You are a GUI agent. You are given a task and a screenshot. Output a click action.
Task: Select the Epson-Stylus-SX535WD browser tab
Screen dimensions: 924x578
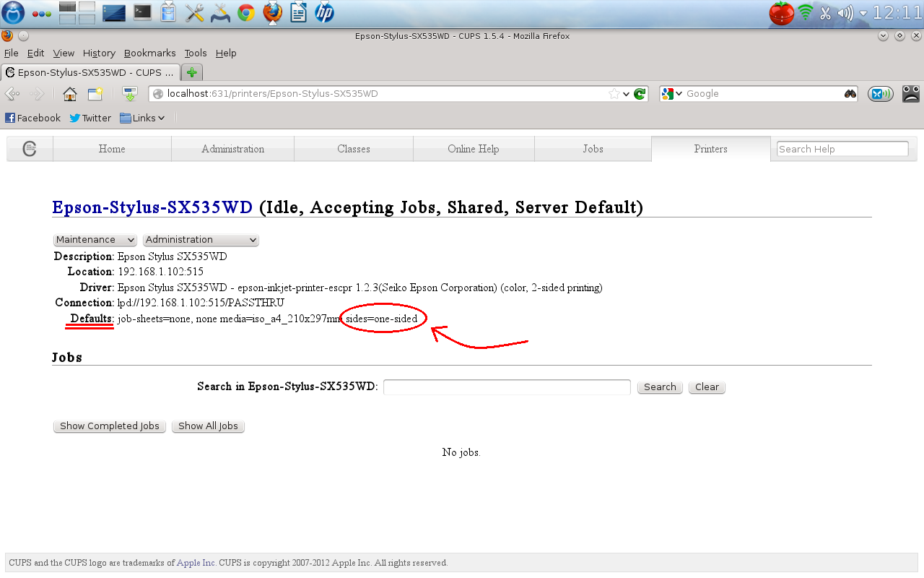[91, 72]
